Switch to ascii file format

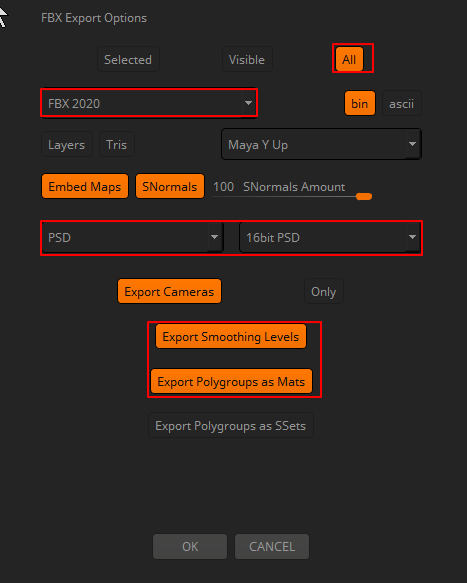coord(402,103)
